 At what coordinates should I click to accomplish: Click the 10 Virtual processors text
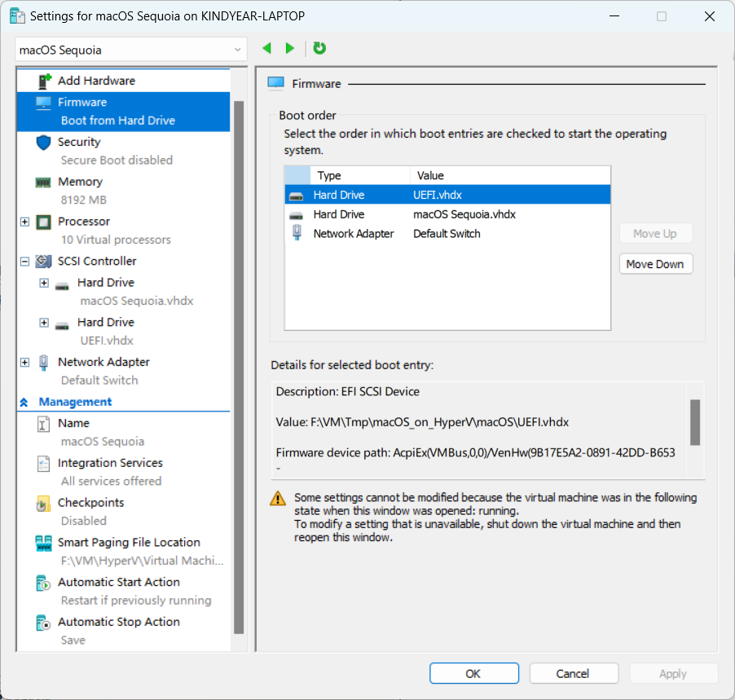116,240
